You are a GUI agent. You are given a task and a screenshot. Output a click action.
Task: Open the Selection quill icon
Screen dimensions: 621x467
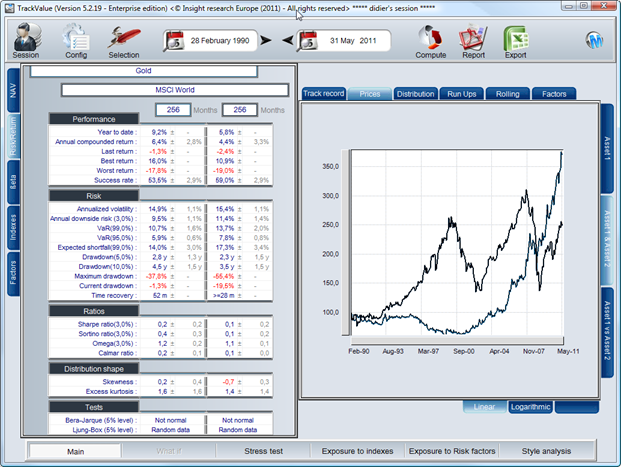124,38
